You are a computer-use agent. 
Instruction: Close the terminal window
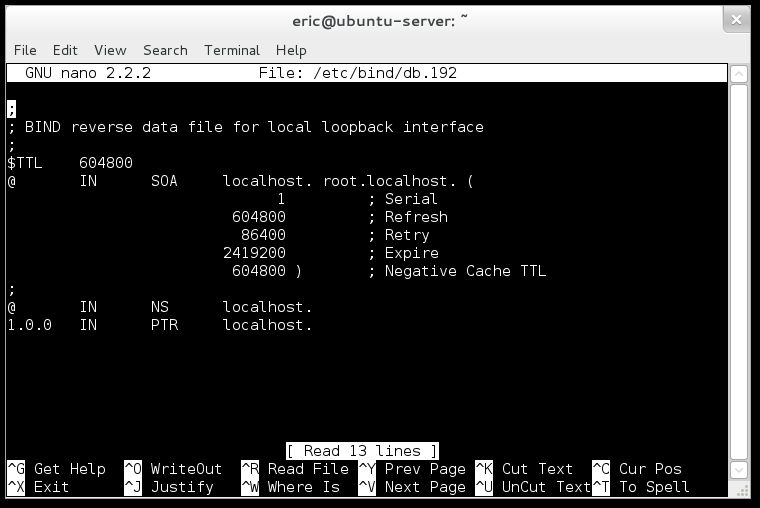pos(736,19)
